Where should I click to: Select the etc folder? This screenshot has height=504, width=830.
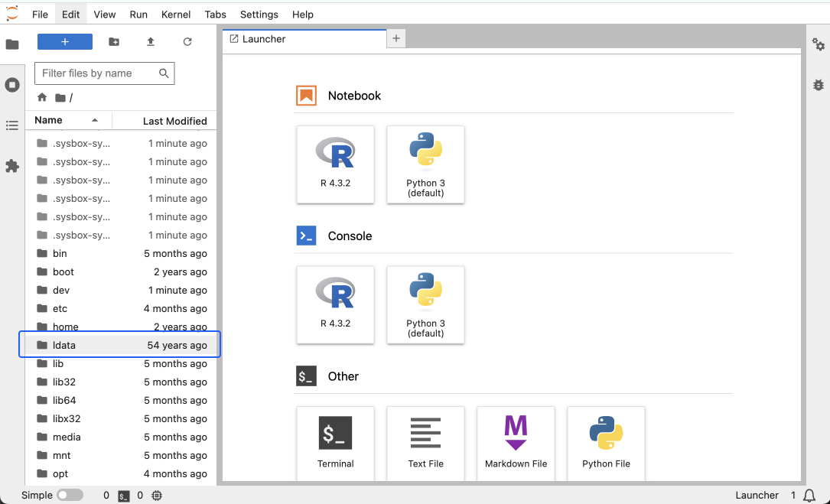(x=121, y=309)
